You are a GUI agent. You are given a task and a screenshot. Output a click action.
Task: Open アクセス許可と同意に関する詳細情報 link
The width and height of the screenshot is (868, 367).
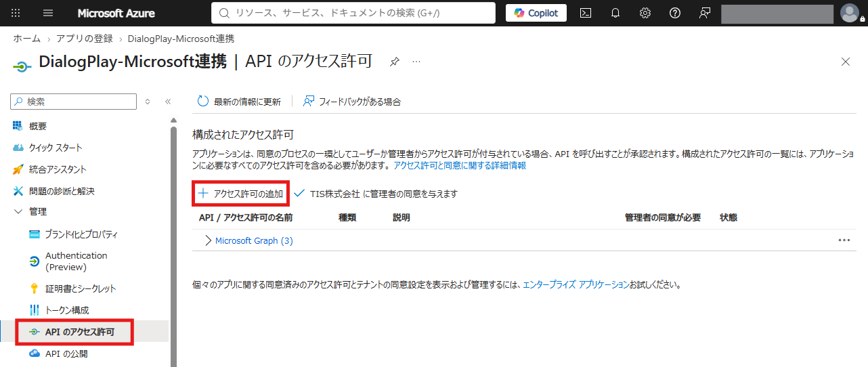[460, 165]
